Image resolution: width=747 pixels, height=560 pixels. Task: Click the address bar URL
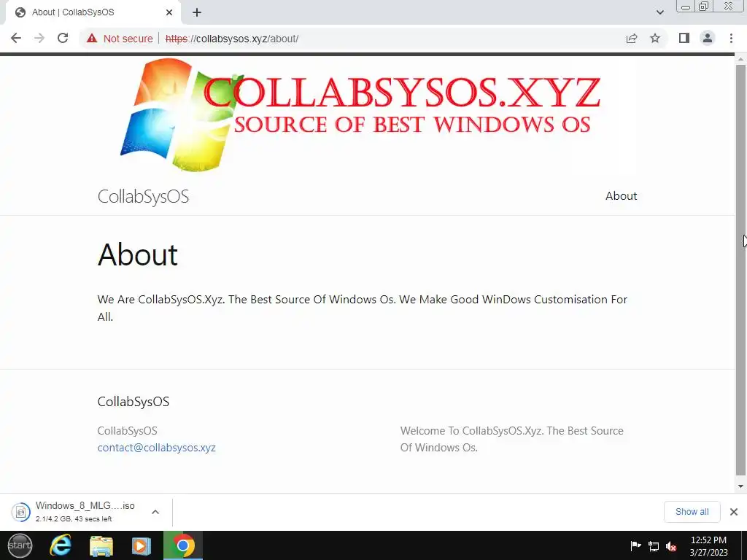[x=231, y=39]
